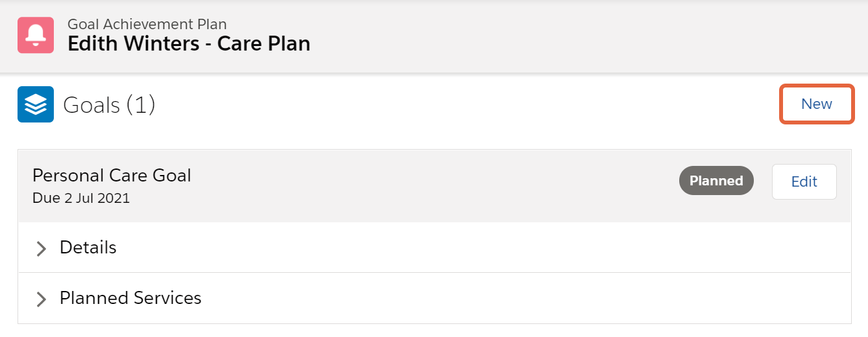Select the Edith Winters - Care Plan heading
This screenshot has height=337, width=868.
click(189, 44)
